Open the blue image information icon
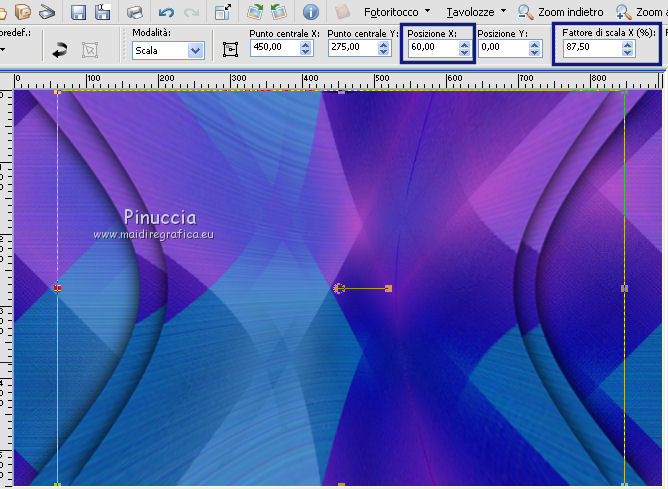668x489 pixels. point(311,12)
